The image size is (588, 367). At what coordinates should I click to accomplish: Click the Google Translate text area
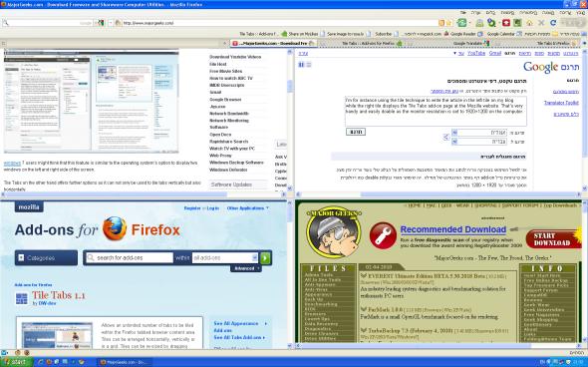click(436, 111)
